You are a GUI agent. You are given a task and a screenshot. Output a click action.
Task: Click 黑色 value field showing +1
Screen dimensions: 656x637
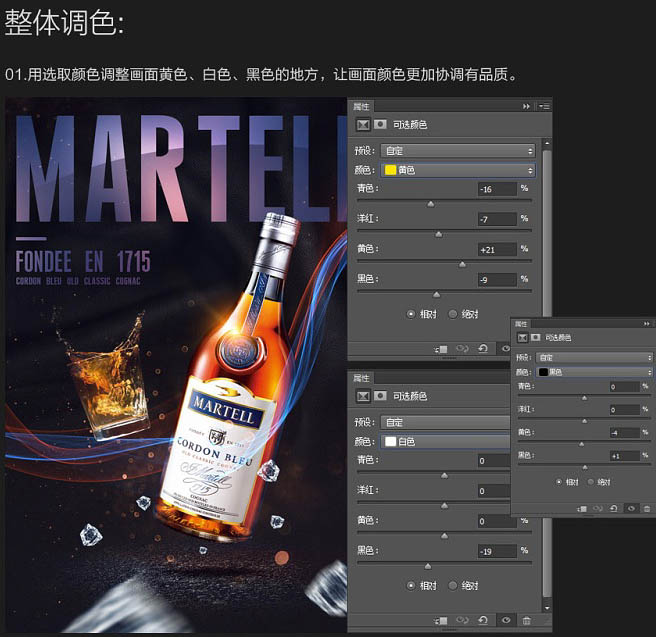coord(625,456)
